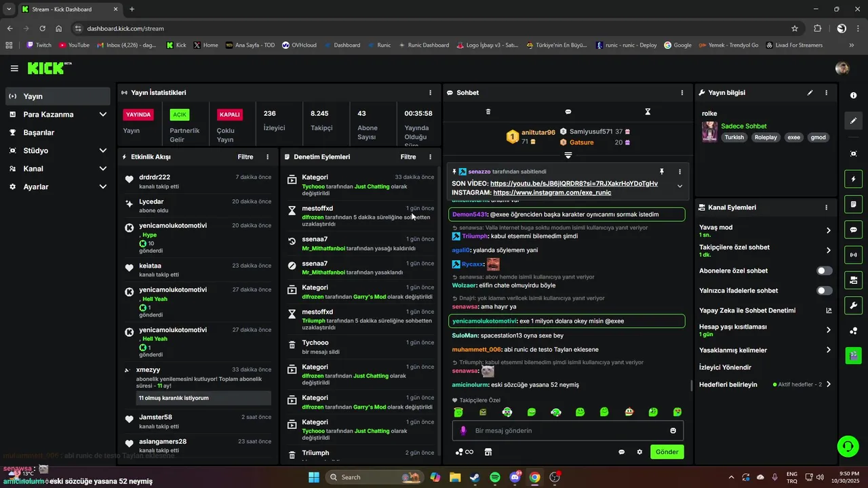Click the speech bubble icon at chat top
Image resolution: width=868 pixels, height=488 pixels.
point(568,112)
